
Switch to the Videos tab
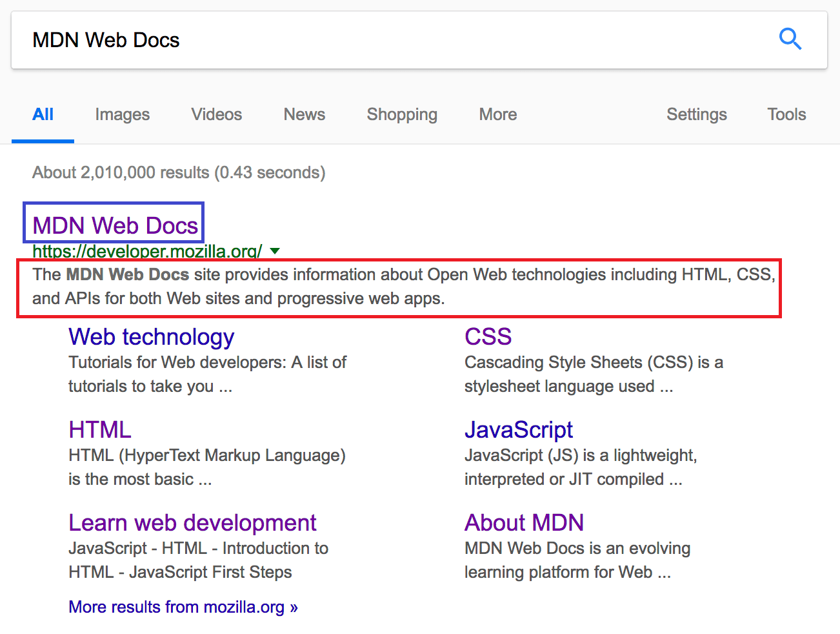tap(217, 114)
